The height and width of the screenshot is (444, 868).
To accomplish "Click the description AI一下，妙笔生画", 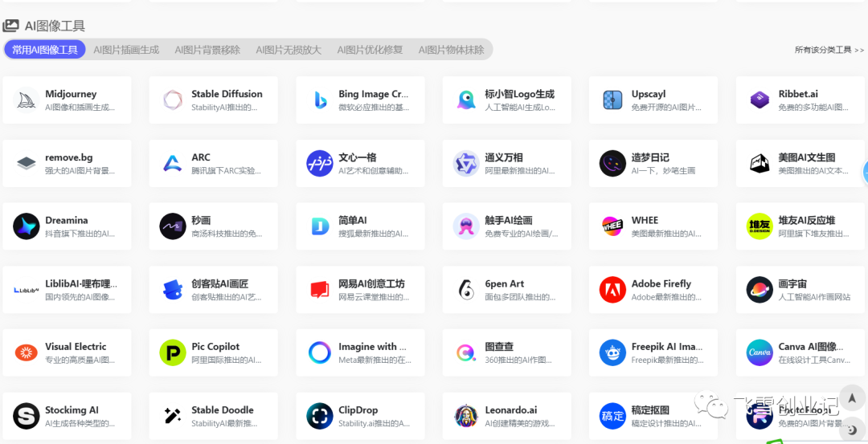I will (x=663, y=171).
